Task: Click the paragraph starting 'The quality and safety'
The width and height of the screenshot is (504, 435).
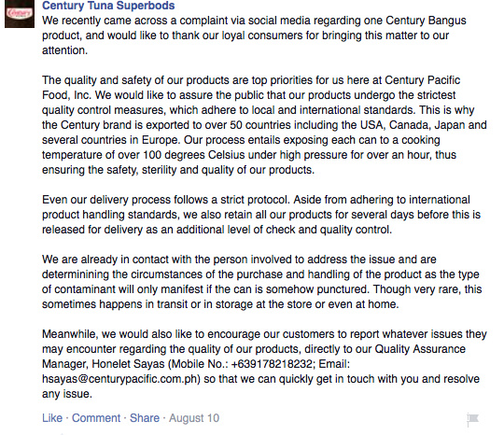Action: coord(264,125)
